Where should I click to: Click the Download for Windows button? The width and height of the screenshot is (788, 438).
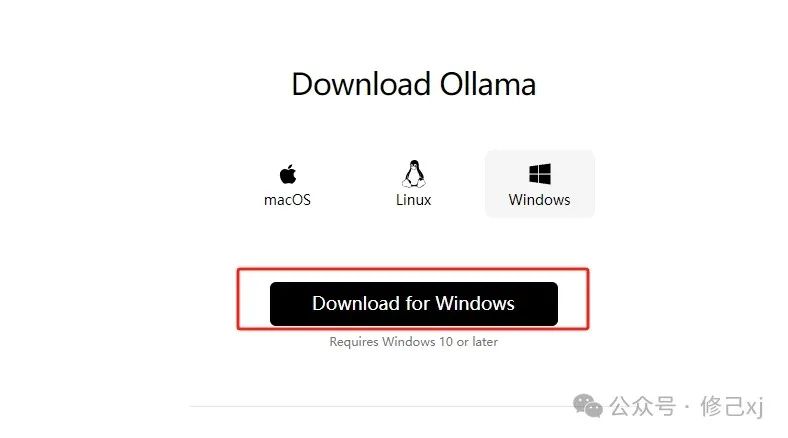point(414,304)
